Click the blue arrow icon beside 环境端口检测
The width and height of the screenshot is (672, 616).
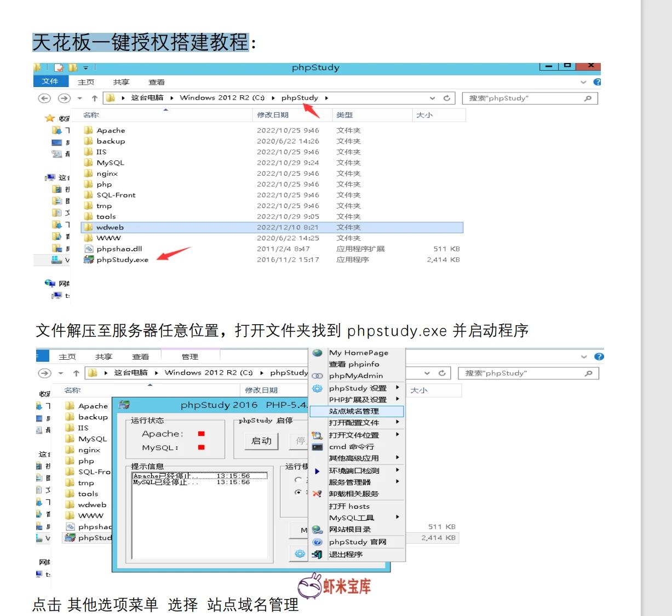pyautogui.click(x=317, y=471)
